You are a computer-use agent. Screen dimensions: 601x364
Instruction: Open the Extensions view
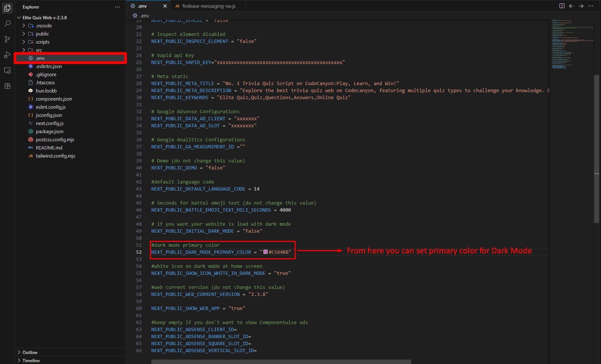pyautogui.click(x=7, y=86)
